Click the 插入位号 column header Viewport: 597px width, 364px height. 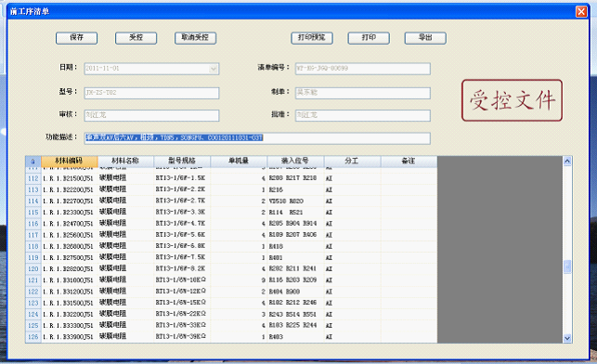click(x=295, y=161)
